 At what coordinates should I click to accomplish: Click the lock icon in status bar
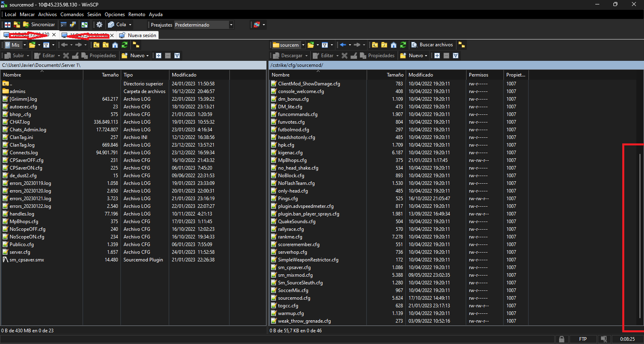point(561,339)
